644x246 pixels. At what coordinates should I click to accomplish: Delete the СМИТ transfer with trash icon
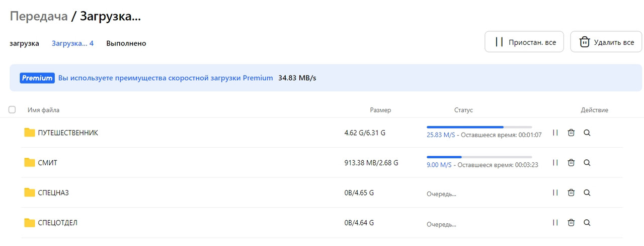(x=571, y=162)
